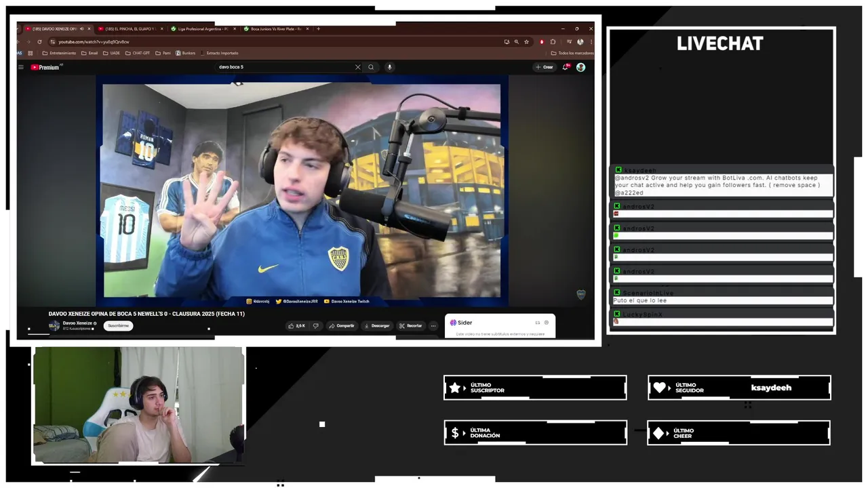Open the 'Extracto Importado' bookmark
The height and width of the screenshot is (488, 868).
point(219,53)
